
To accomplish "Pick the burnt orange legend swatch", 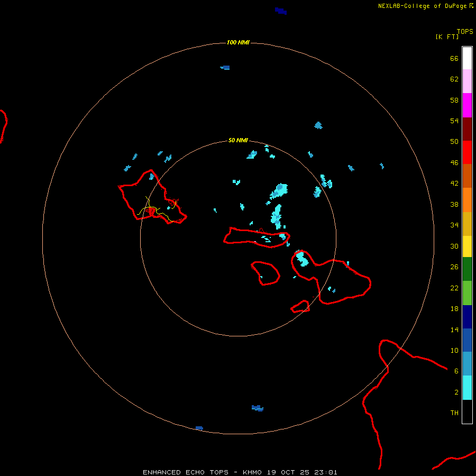I will [x=467, y=176].
